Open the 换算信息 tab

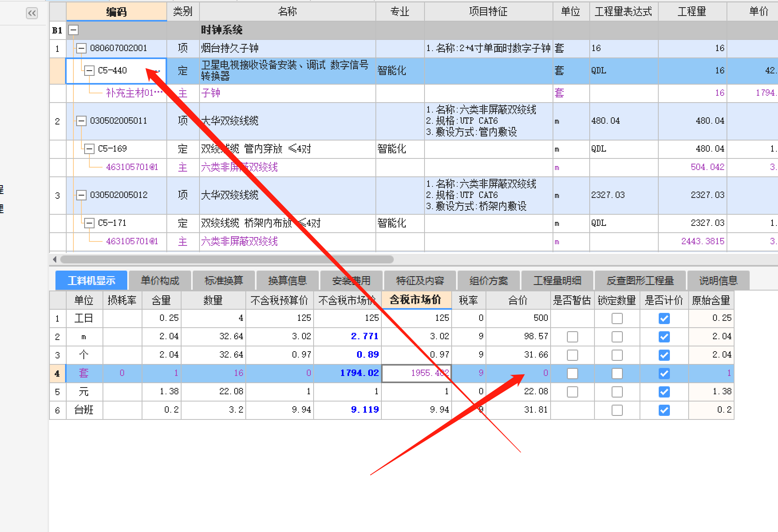[288, 281]
